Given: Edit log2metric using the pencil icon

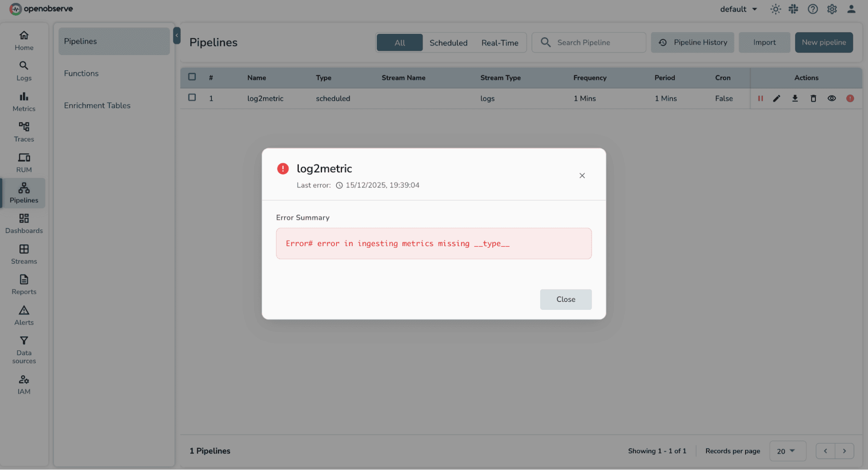Looking at the screenshot, I should coord(777,99).
